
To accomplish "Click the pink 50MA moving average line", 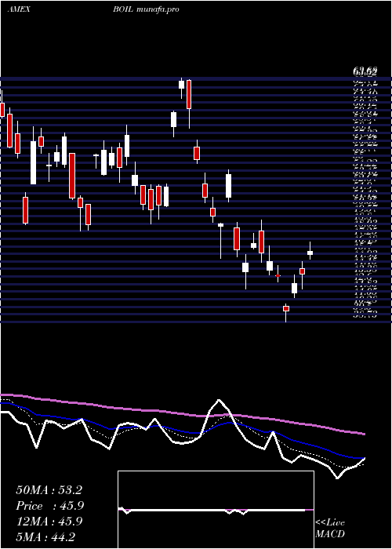I will pyautogui.click(x=182, y=414).
